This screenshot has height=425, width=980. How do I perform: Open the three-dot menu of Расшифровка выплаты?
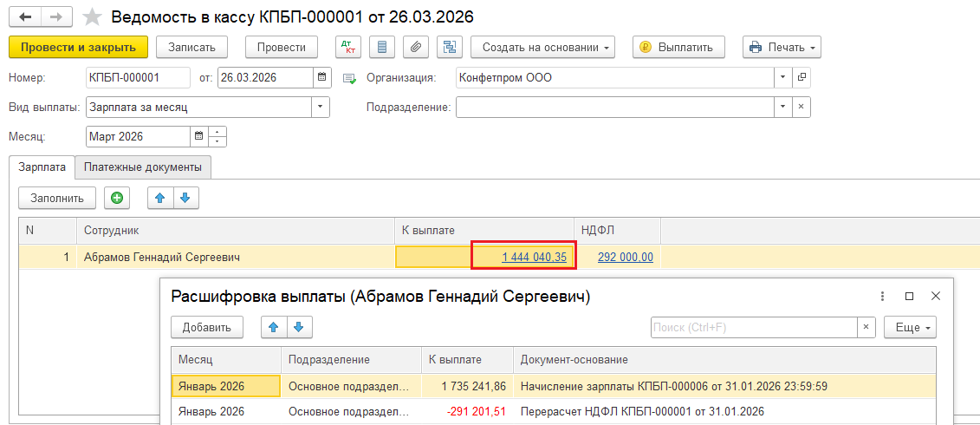pos(882,296)
